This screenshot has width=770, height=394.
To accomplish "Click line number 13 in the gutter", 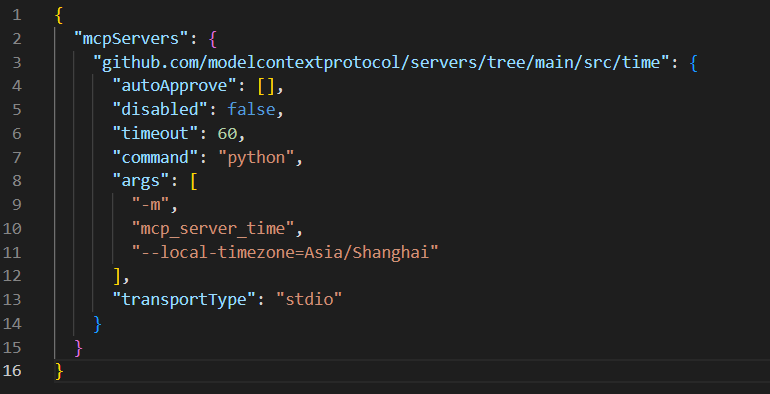I will (x=12, y=300).
